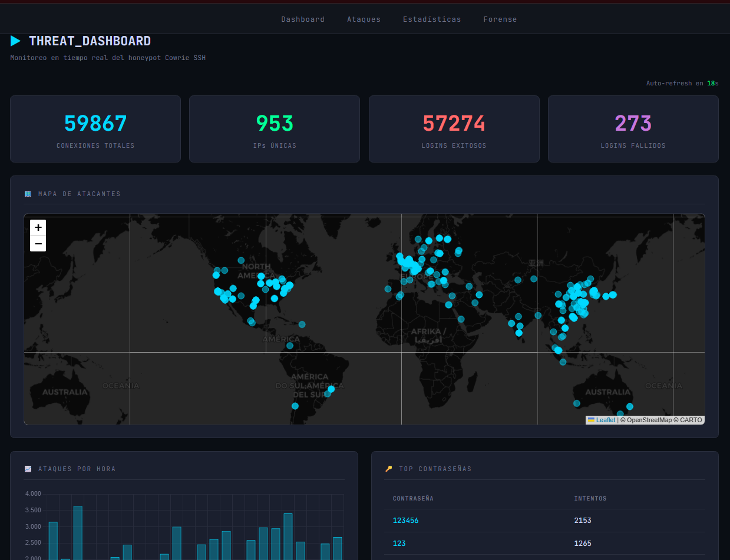Click the THREAT_DASHBOARD page title

(90, 41)
